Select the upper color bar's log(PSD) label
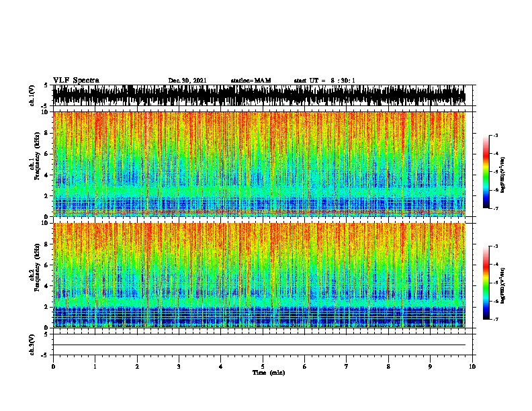This screenshot has height=411, width=532. point(502,175)
